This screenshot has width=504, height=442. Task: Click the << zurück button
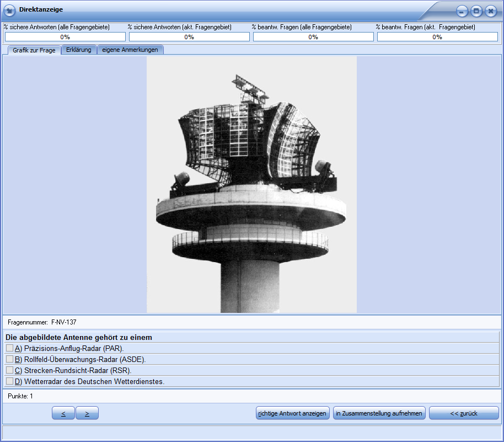coord(464,413)
